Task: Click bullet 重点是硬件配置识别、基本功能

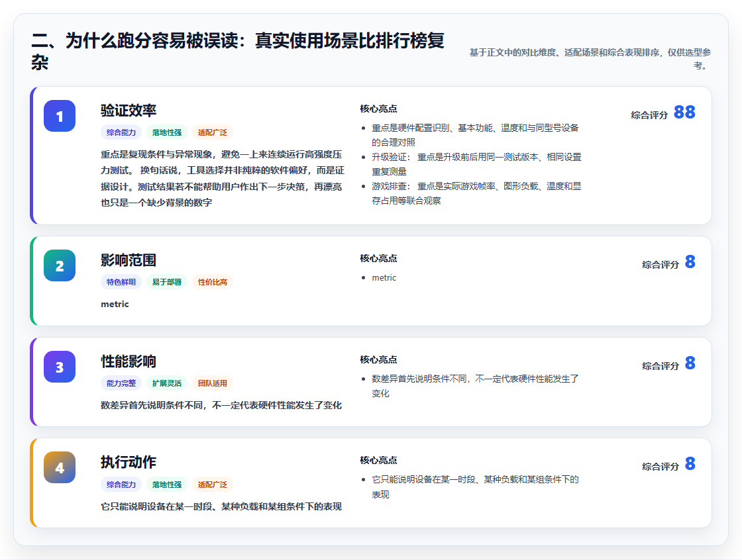Action: click(x=475, y=135)
